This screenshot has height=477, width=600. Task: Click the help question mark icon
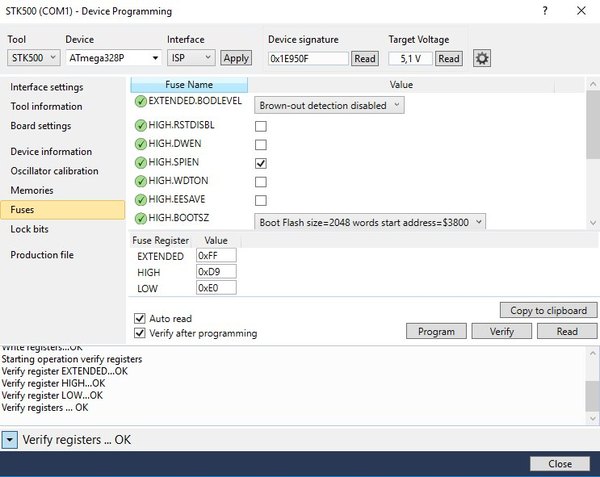tap(545, 11)
